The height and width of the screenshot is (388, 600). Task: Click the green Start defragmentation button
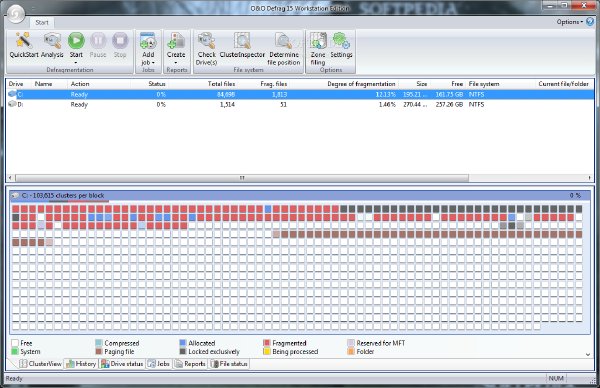[x=76, y=40]
